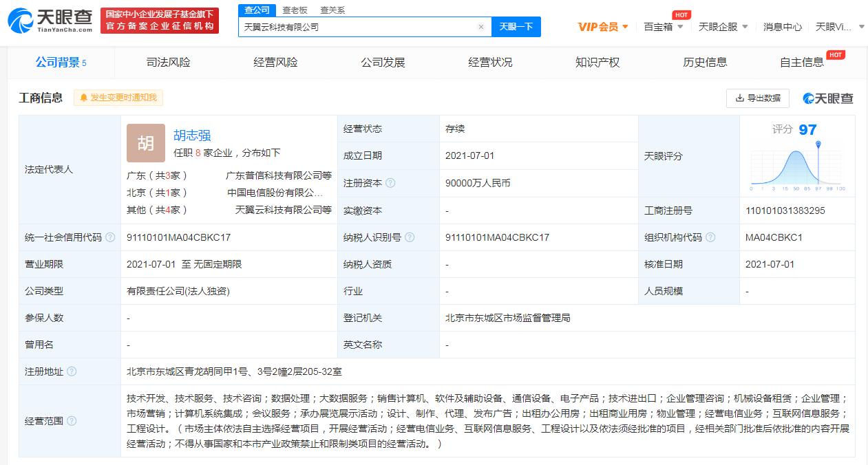Click help icon beside 注册资本

point(390,184)
